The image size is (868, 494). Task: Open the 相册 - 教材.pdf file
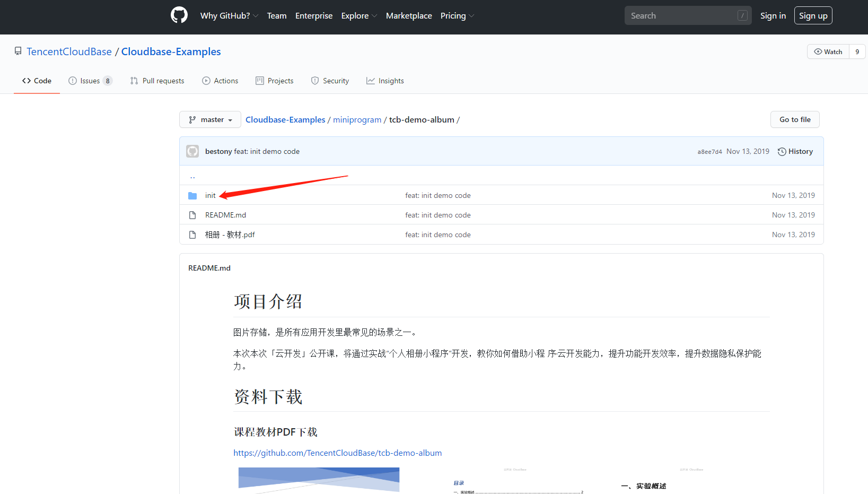point(230,235)
